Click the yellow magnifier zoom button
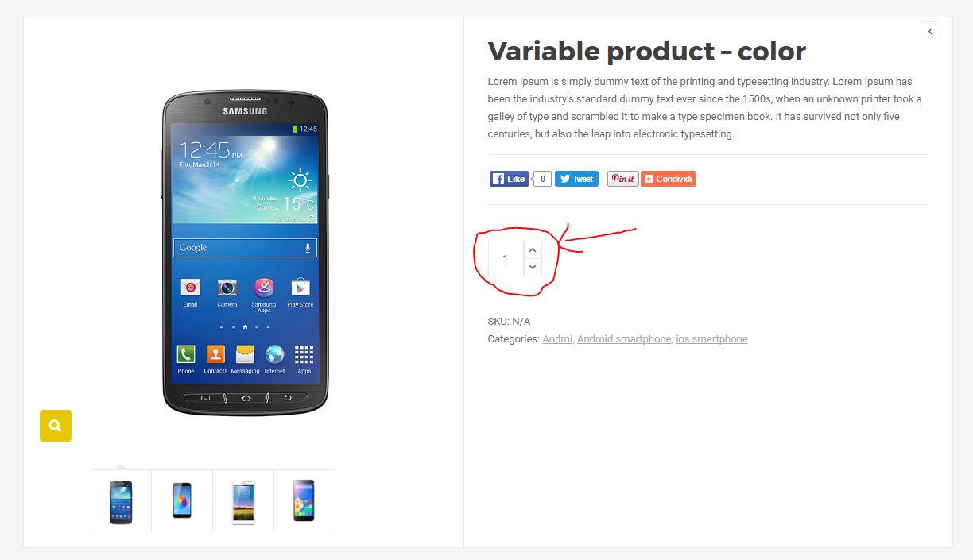The image size is (973, 560). pyautogui.click(x=56, y=426)
